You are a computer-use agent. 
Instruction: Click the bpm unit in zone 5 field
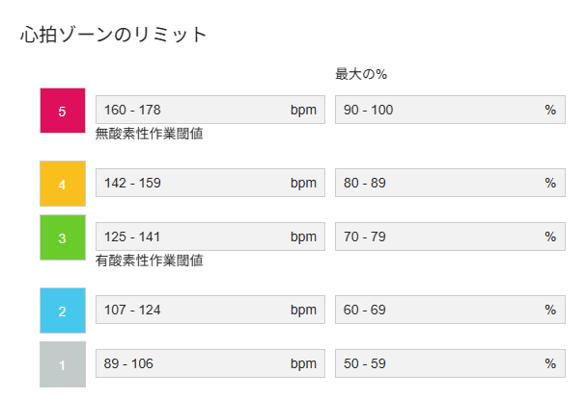pyautogui.click(x=303, y=110)
